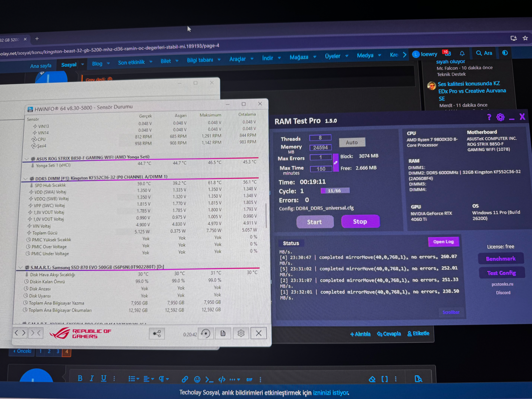Collapse the ASUS ROG STRIX B850-F sensor group
The width and height of the screenshot is (532, 399).
pyautogui.click(x=27, y=159)
